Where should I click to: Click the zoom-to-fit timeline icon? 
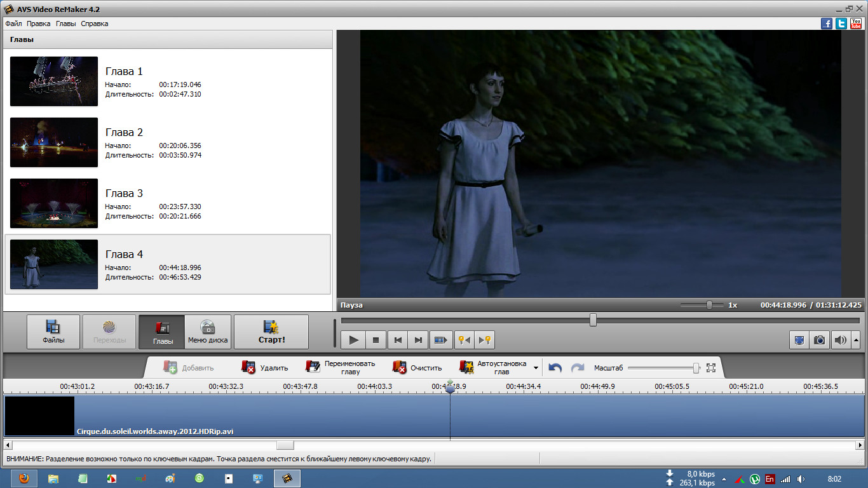[x=711, y=368]
